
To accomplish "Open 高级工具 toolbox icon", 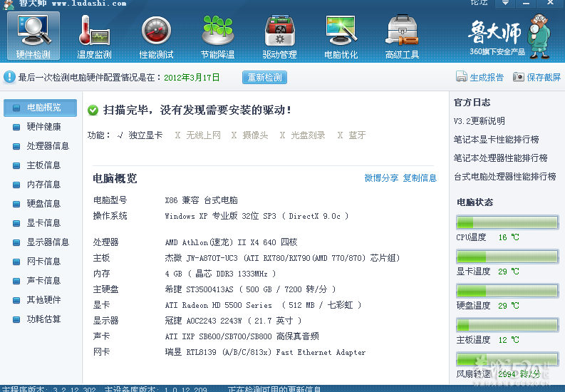I will [402, 36].
